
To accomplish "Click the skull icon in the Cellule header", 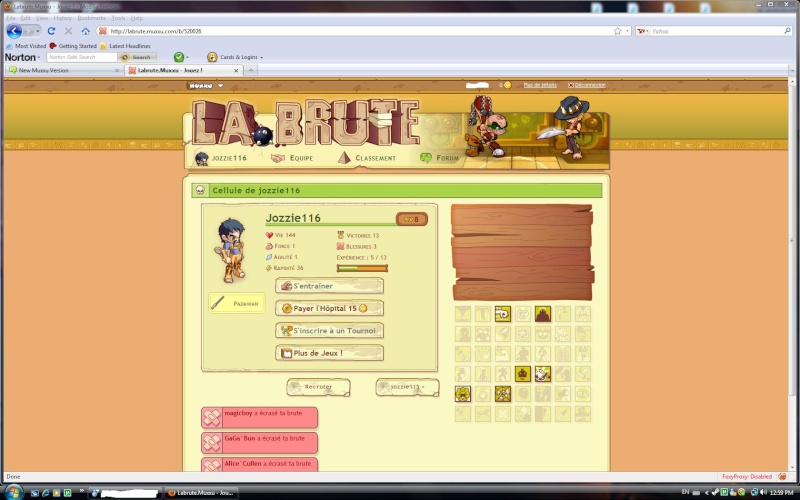I will [x=200, y=191].
